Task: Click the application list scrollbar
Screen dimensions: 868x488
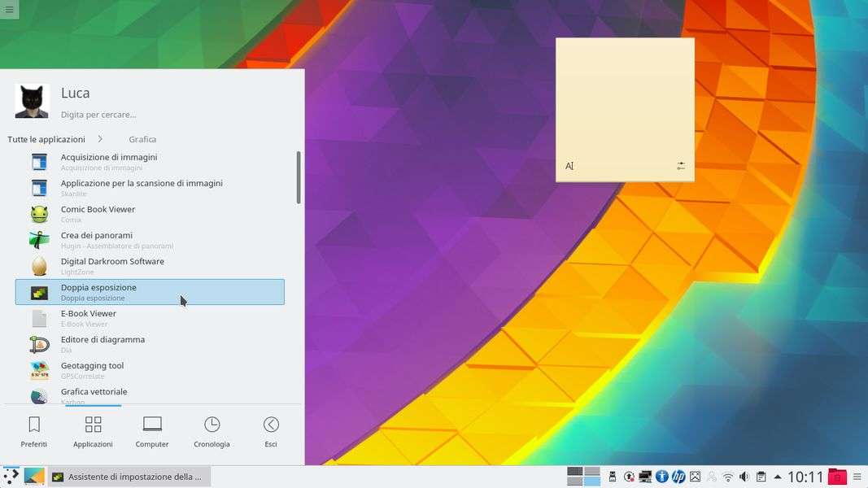Action: [299, 177]
